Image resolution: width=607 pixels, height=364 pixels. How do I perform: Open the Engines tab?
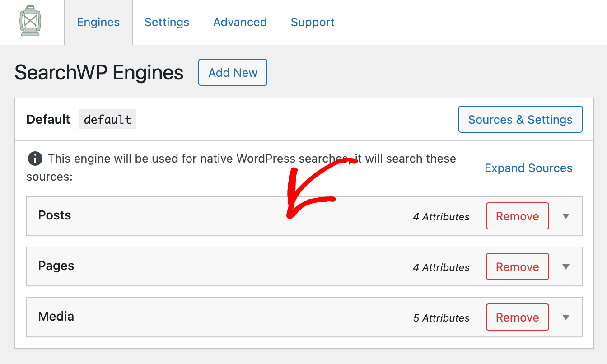(98, 23)
